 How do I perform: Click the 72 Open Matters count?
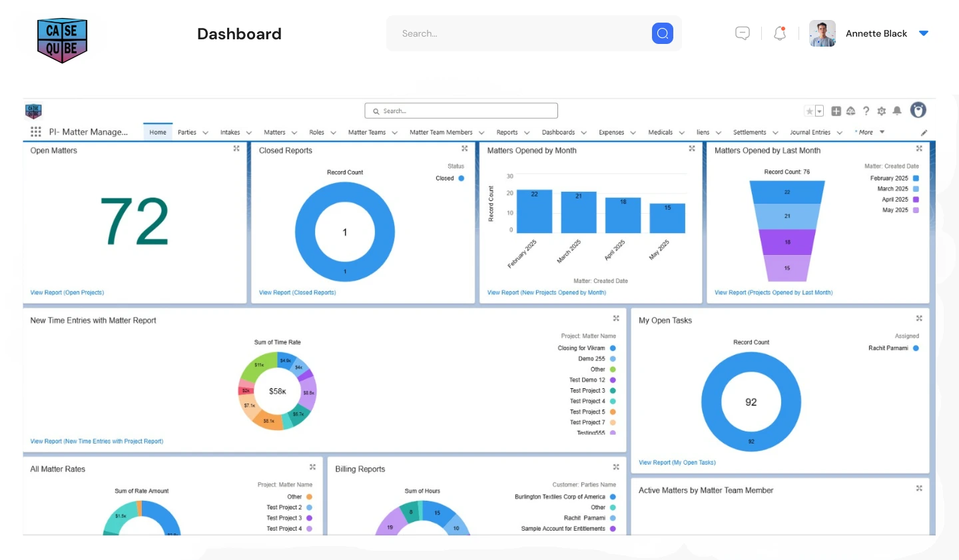(135, 221)
